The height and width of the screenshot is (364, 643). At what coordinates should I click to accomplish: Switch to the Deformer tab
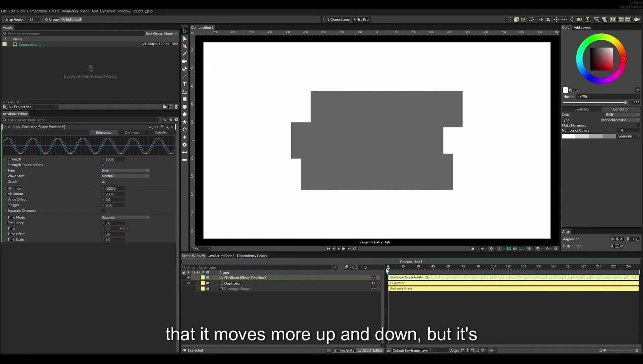click(x=132, y=133)
